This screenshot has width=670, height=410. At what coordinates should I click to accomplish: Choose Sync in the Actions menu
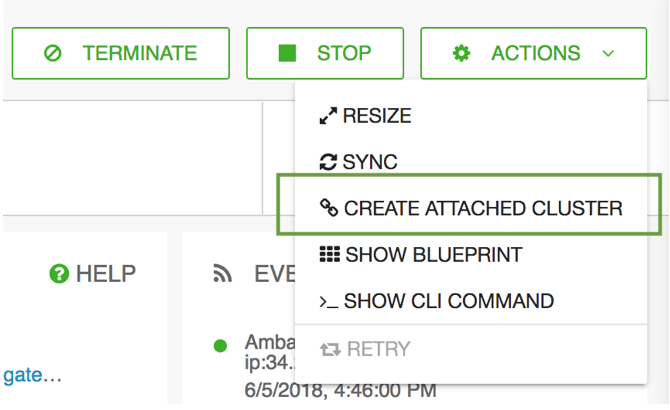coord(471,162)
